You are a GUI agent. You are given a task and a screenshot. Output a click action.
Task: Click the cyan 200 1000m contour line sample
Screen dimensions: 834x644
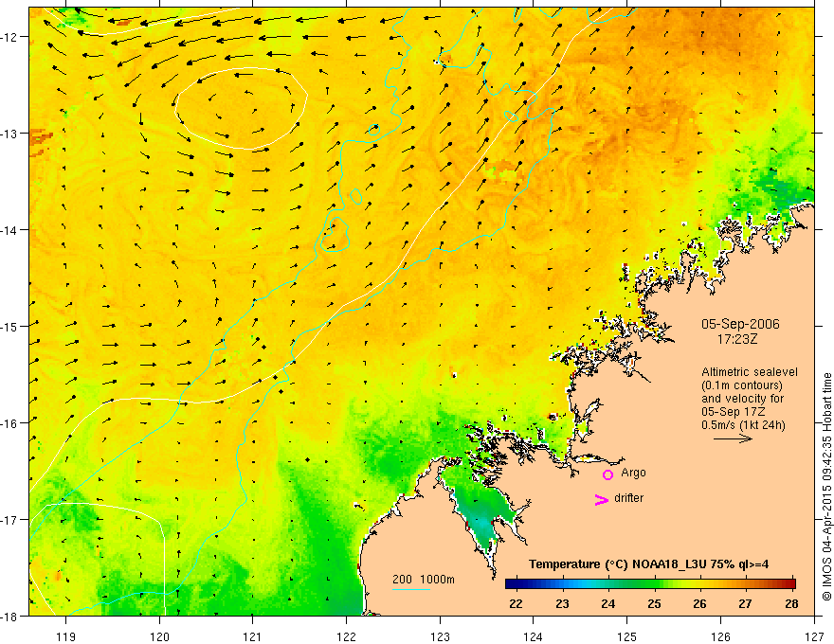click(x=411, y=589)
